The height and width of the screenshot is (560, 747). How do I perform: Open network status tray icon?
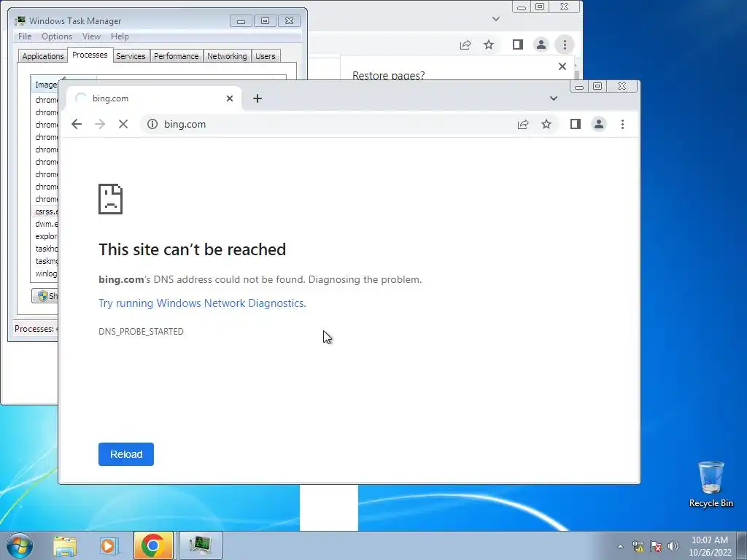638,546
